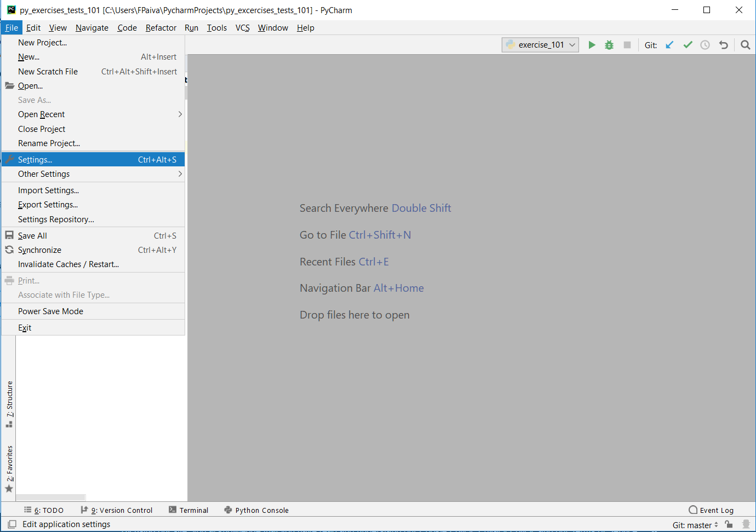Click the inspector hector icon in status bar
Viewport: 756px width, 532px height.
(x=746, y=524)
